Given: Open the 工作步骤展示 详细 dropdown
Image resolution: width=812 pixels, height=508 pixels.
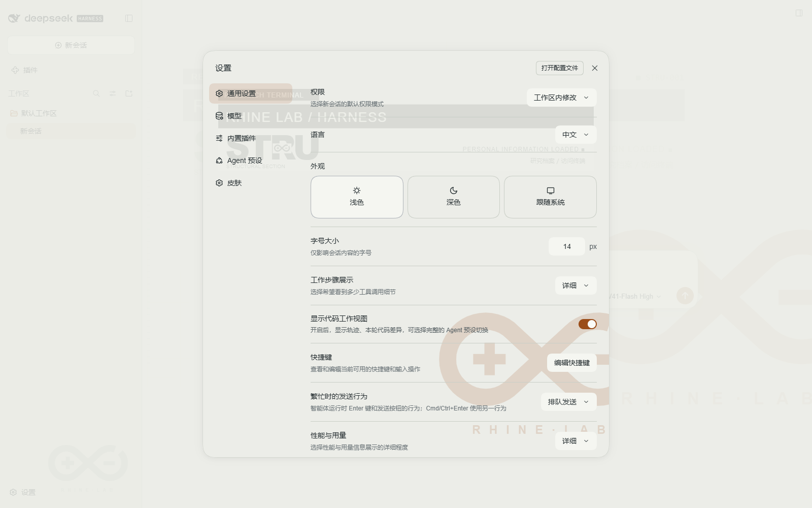Looking at the screenshot, I should (576, 285).
